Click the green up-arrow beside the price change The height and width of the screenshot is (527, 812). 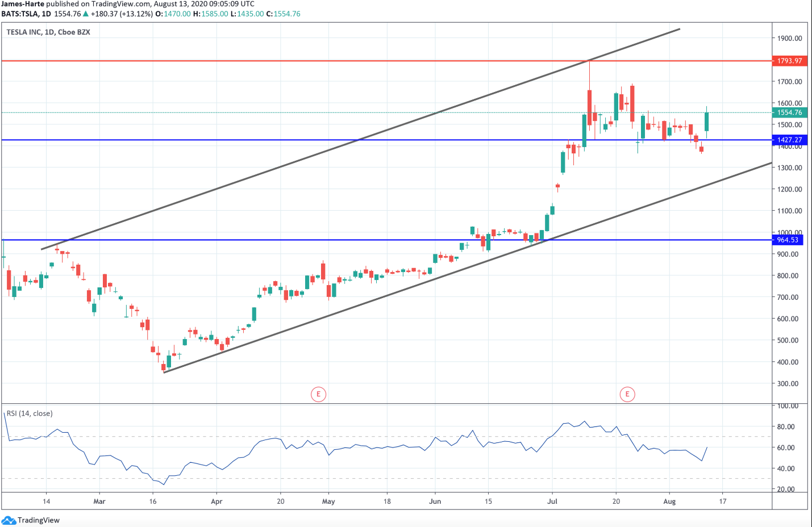pyautogui.click(x=86, y=14)
